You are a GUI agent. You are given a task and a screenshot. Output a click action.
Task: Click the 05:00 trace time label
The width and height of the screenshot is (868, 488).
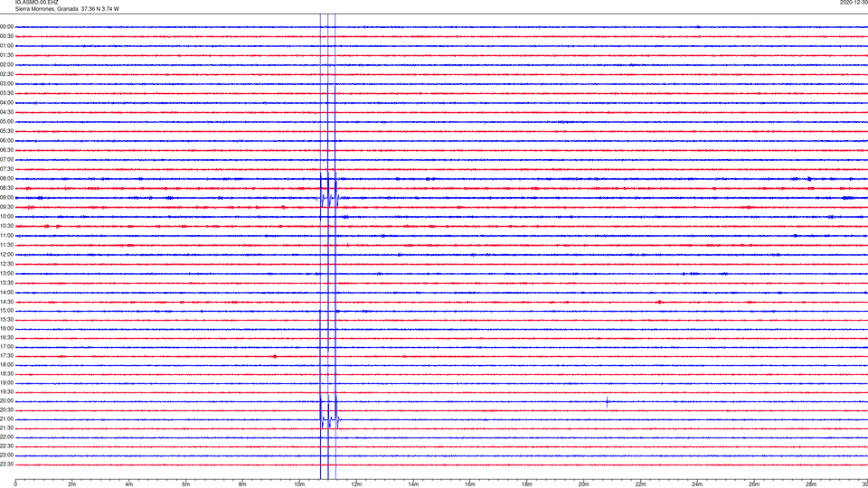click(6, 122)
